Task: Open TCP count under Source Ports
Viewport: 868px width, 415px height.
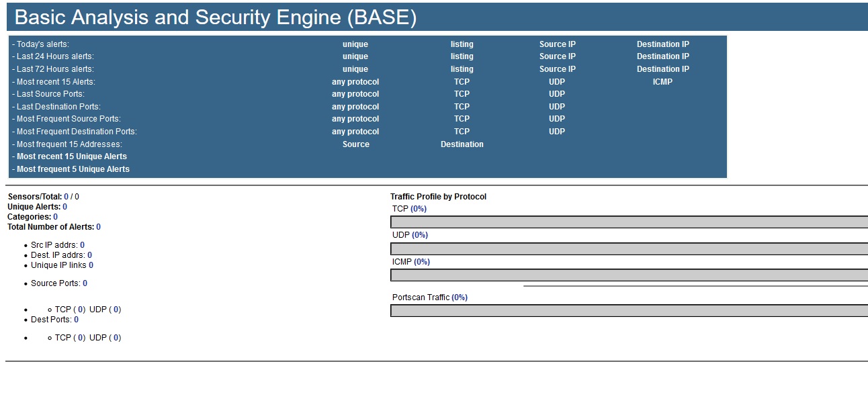Action: tap(81, 310)
